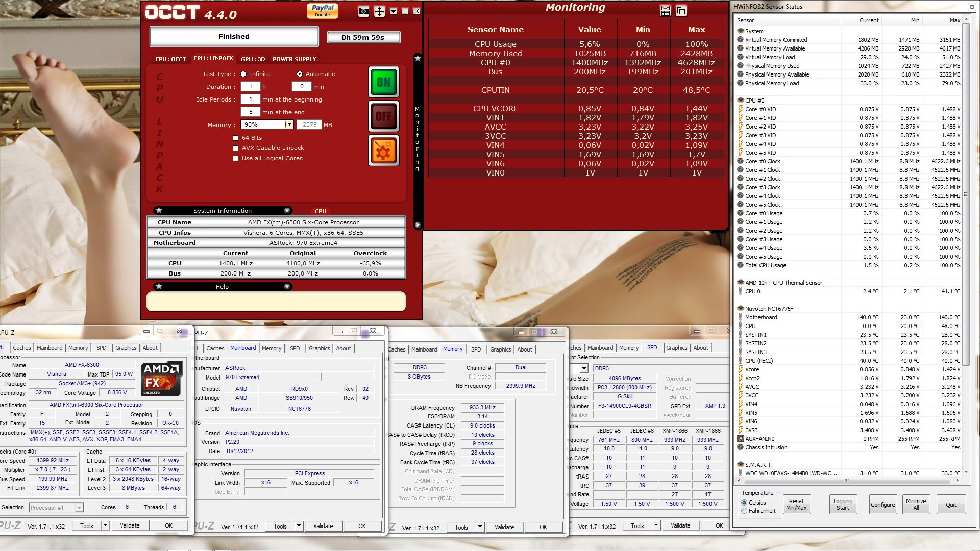The width and height of the screenshot is (980, 551).
Task: Enable AVX Capable Linpack checkbox
Action: (x=235, y=148)
